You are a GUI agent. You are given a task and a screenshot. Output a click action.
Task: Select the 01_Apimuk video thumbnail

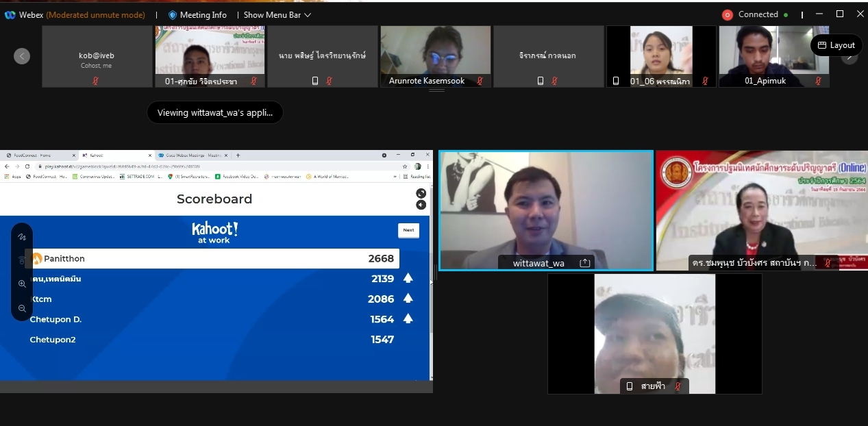pyautogui.click(x=774, y=57)
